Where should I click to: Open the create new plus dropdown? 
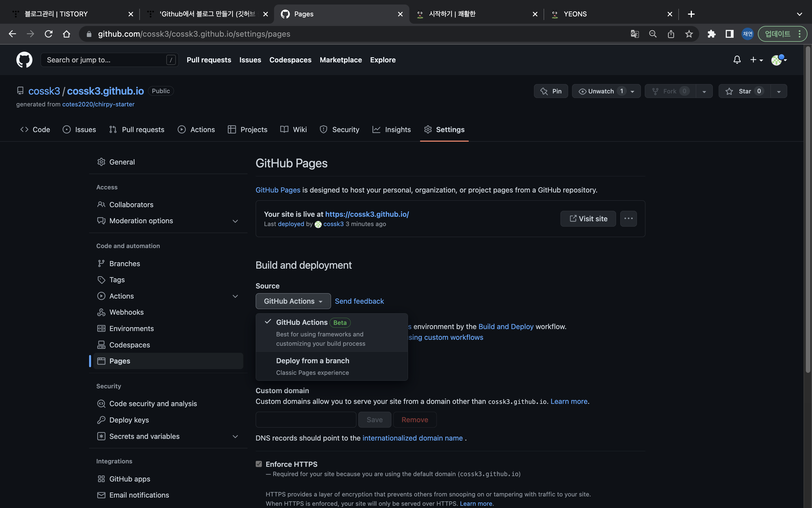756,60
